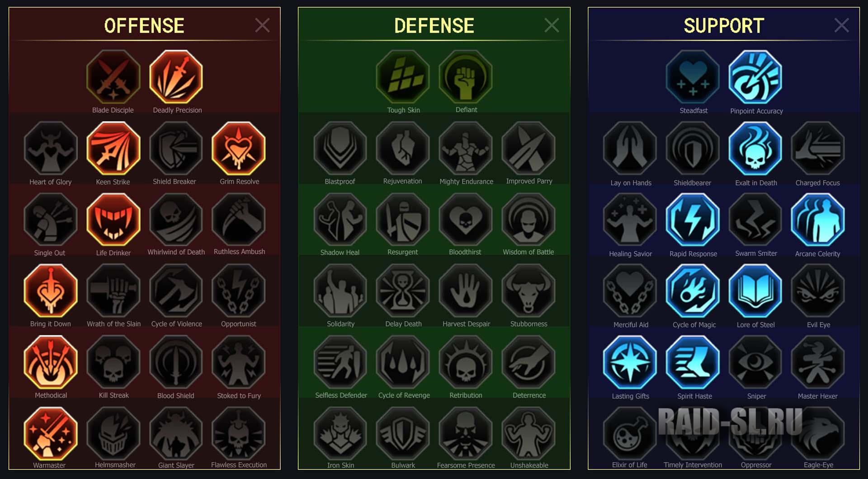Image resolution: width=868 pixels, height=479 pixels.
Task: Select the Warmaster mastery icon
Action: point(50,433)
